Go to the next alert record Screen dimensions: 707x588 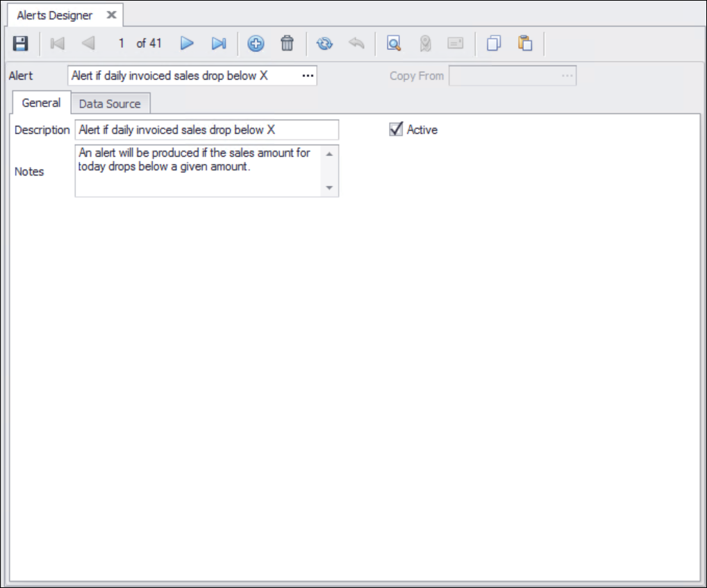click(x=187, y=44)
